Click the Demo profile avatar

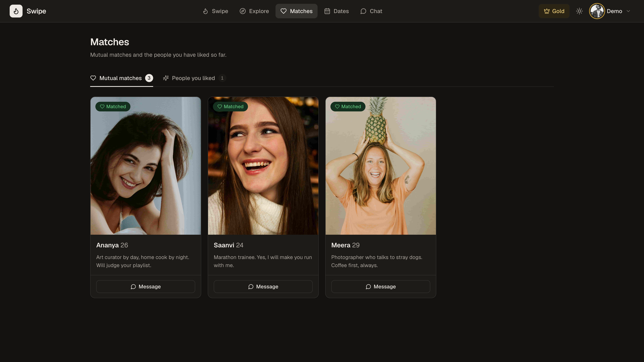point(597,11)
